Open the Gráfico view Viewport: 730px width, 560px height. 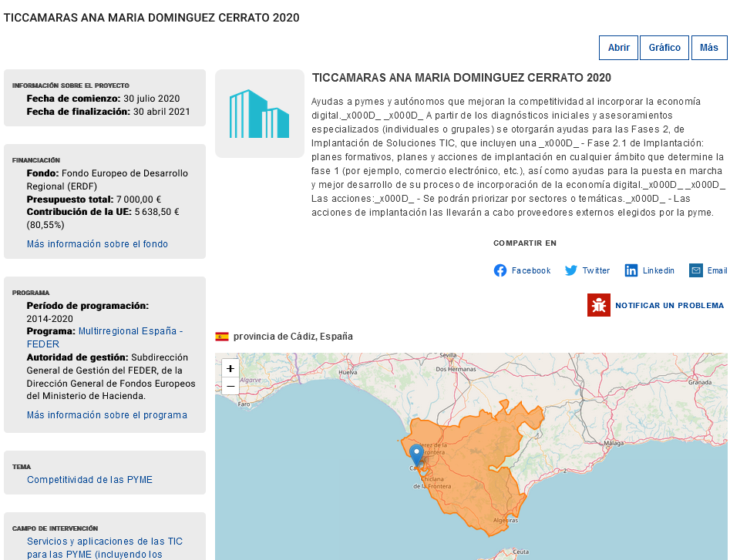point(664,47)
